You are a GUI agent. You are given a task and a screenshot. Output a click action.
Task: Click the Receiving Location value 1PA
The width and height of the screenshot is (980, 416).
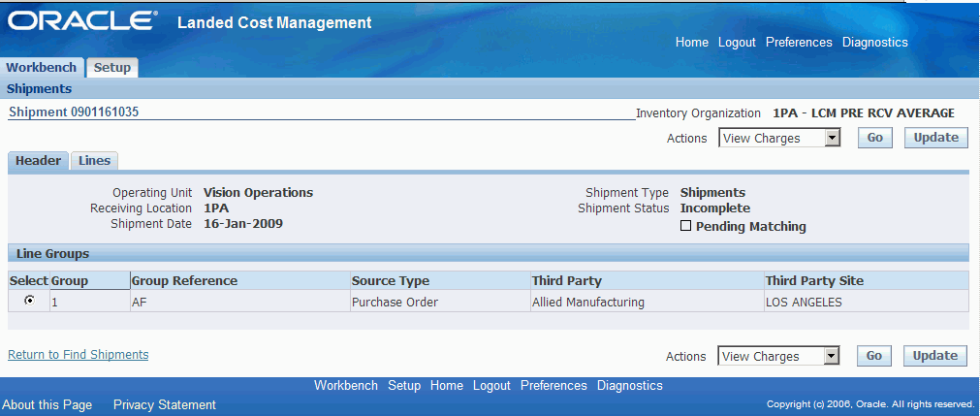tap(216, 208)
